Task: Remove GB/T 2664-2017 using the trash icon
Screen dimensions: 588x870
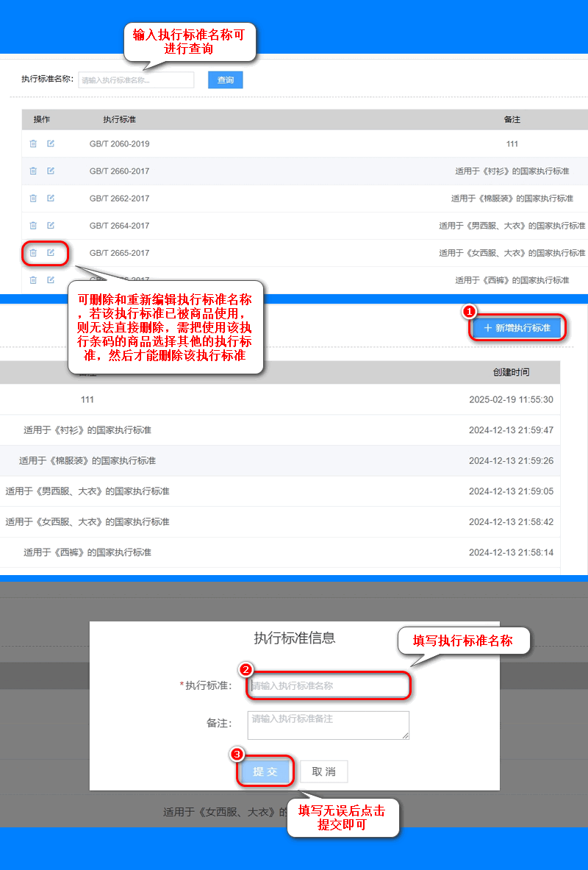Action: [33, 225]
